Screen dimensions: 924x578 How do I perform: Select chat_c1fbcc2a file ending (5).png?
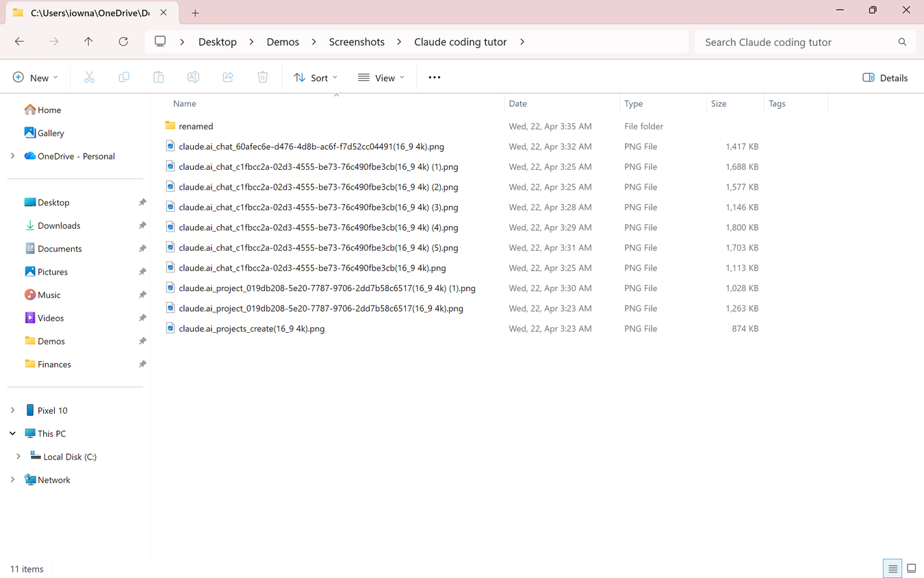(x=318, y=248)
